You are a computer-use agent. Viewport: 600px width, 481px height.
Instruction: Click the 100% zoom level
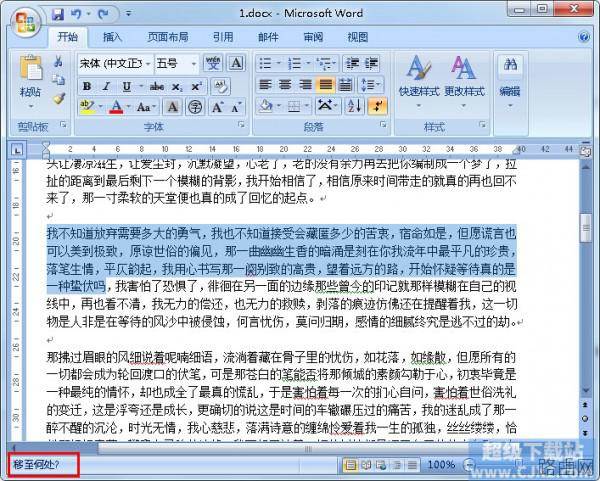click(441, 465)
